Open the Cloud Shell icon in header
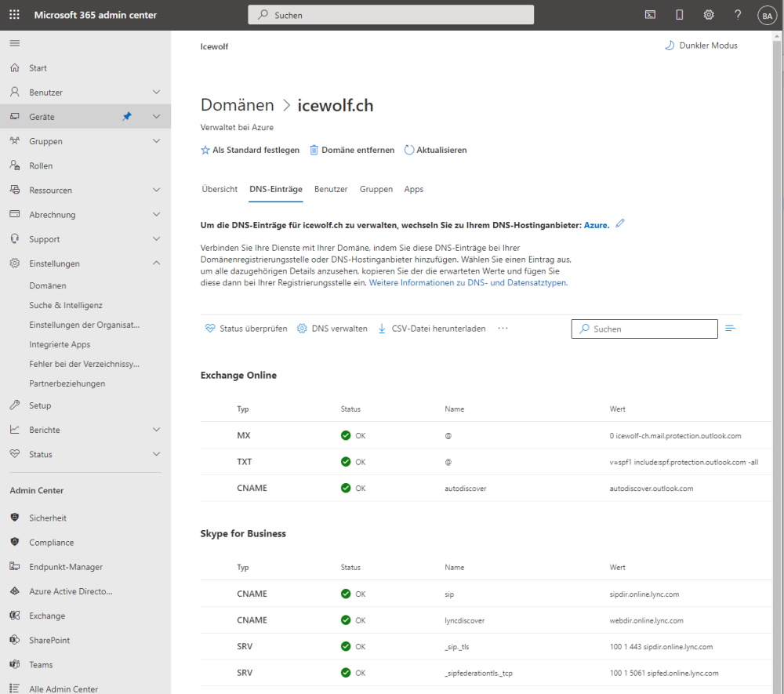Image resolution: width=784 pixels, height=694 pixels. tap(650, 15)
